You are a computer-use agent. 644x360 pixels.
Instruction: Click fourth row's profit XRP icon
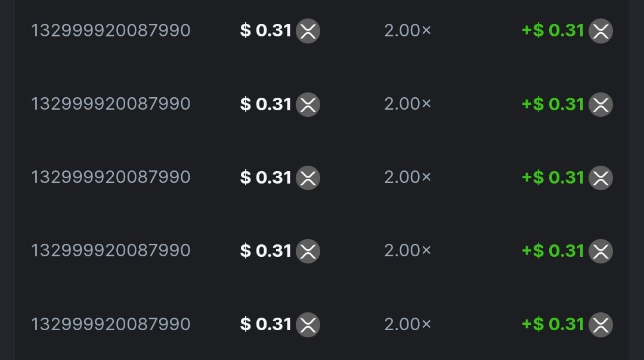coord(600,251)
